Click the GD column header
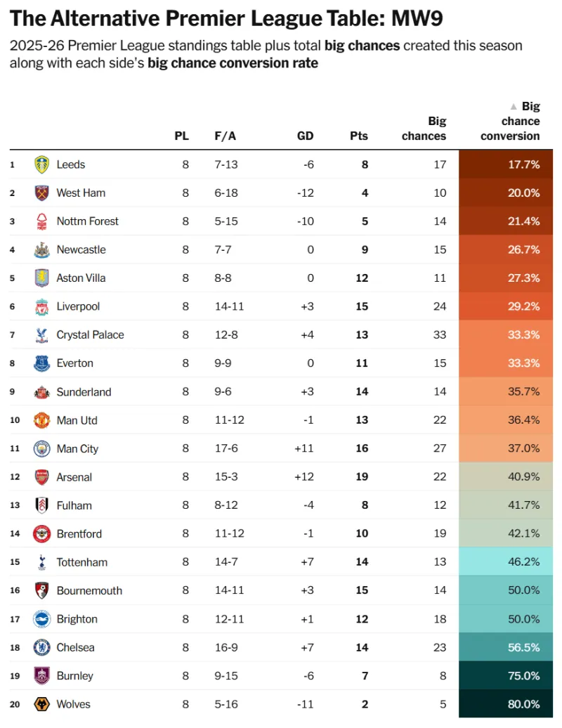 click(305, 136)
